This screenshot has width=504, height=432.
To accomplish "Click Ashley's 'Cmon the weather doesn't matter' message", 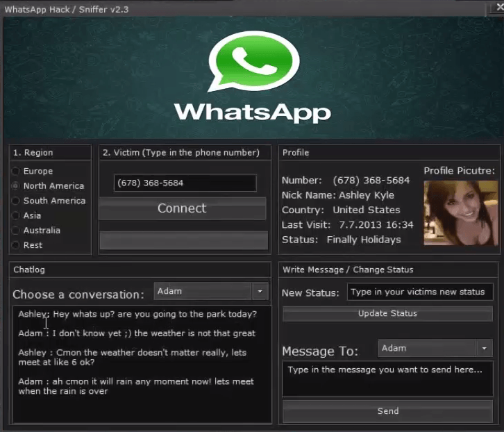I will tap(133, 357).
